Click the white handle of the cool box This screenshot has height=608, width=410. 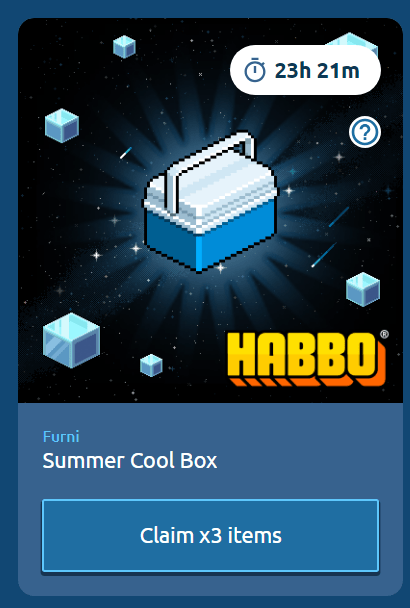tap(209, 167)
